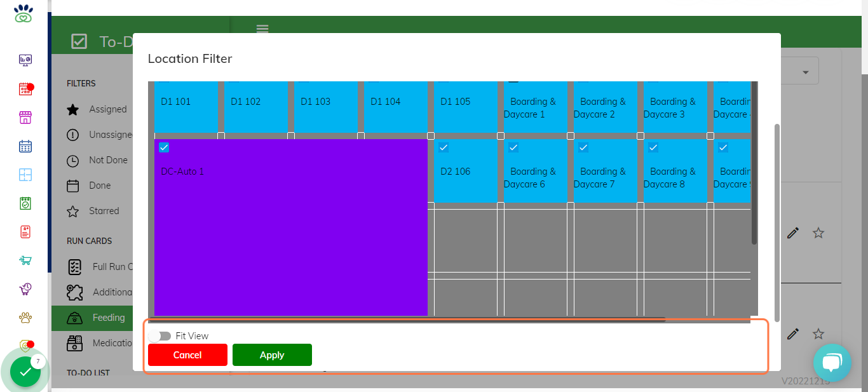This screenshot has width=868, height=392.
Task: Open the red calendar icon with notification dot
Action: pyautogui.click(x=25, y=89)
